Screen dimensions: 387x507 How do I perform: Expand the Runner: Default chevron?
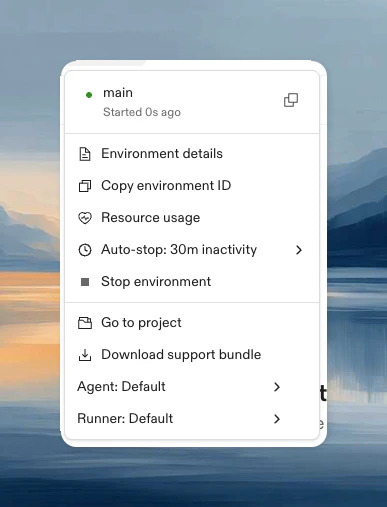point(277,419)
